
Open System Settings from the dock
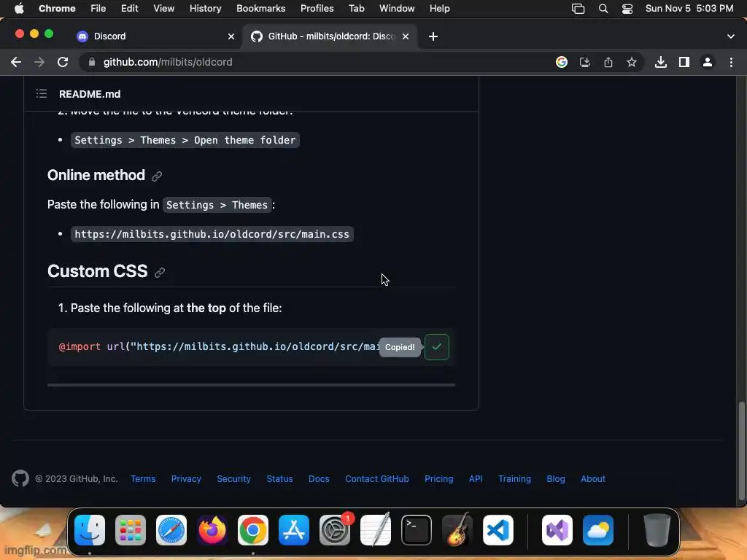pyautogui.click(x=335, y=530)
